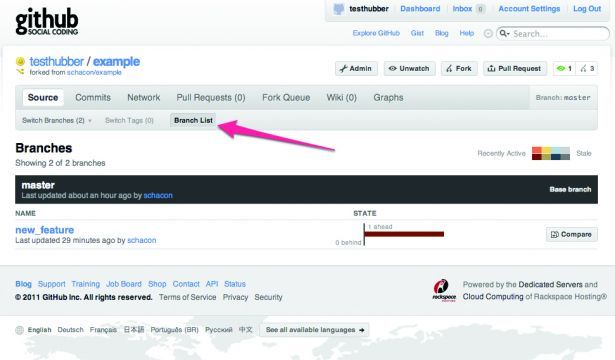Compare the new_feature branch
This screenshot has height=360, width=615.
click(571, 235)
